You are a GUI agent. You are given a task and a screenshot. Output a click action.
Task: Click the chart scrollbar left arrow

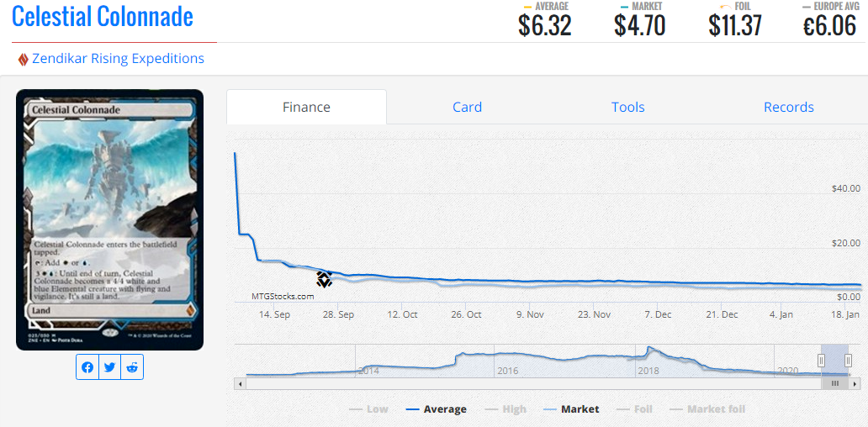(x=240, y=383)
